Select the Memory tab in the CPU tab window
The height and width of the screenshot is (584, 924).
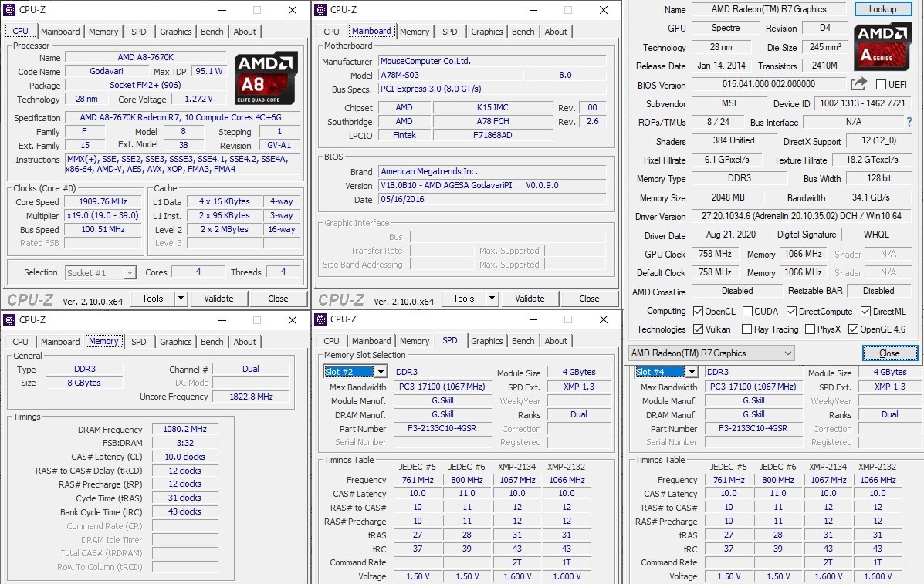(103, 32)
